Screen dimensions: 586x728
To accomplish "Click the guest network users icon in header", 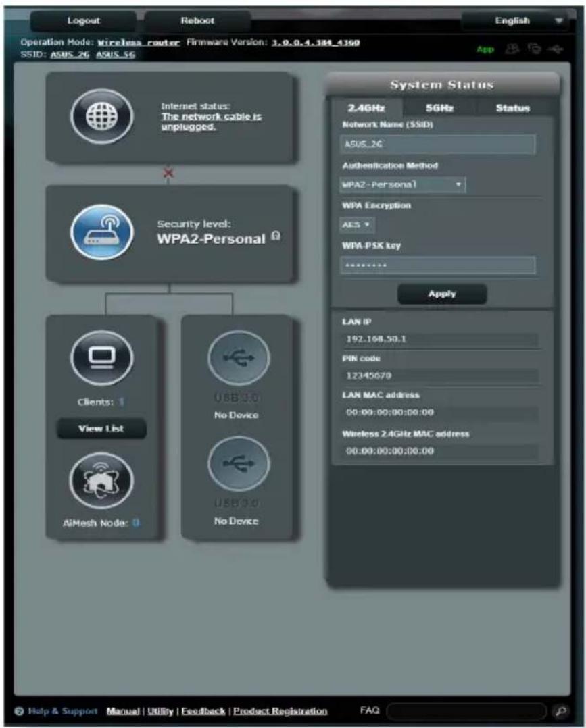I will 512,49.
